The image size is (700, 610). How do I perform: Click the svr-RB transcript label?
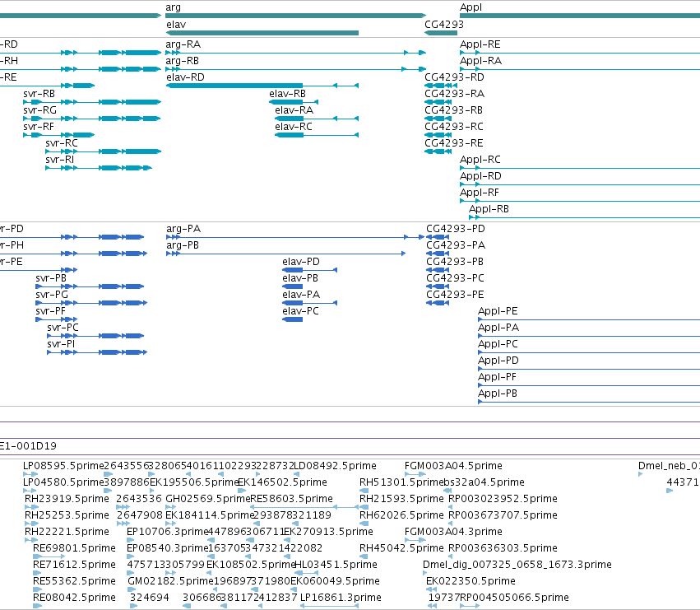pos(39,94)
